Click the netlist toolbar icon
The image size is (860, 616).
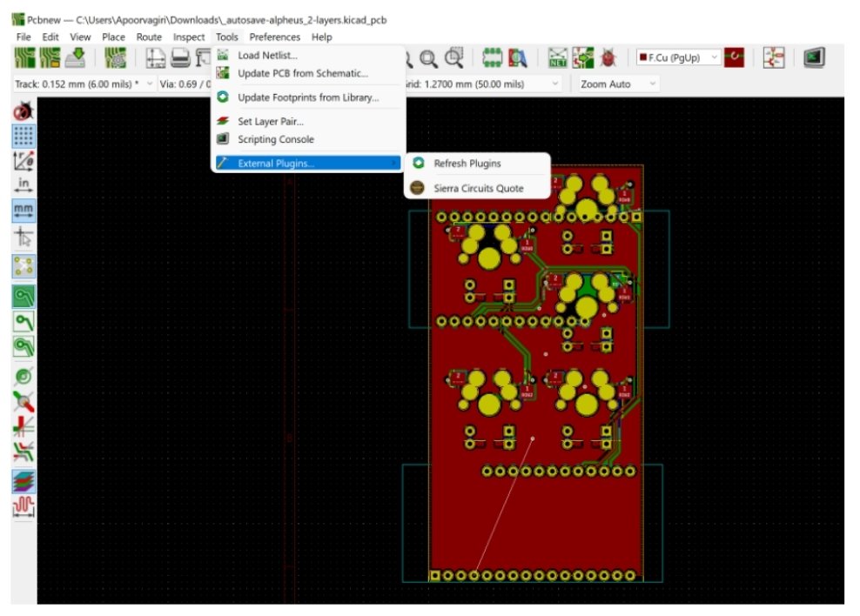[557, 58]
